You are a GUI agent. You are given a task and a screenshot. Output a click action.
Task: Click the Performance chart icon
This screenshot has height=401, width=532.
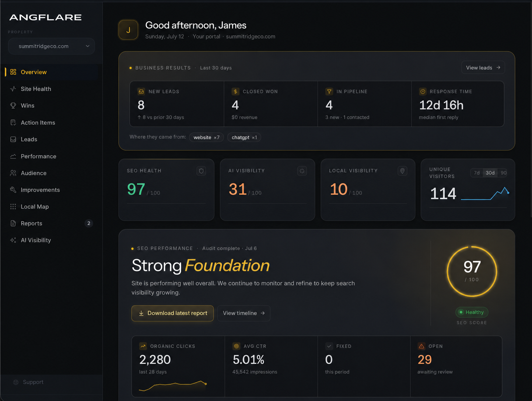pos(13,156)
